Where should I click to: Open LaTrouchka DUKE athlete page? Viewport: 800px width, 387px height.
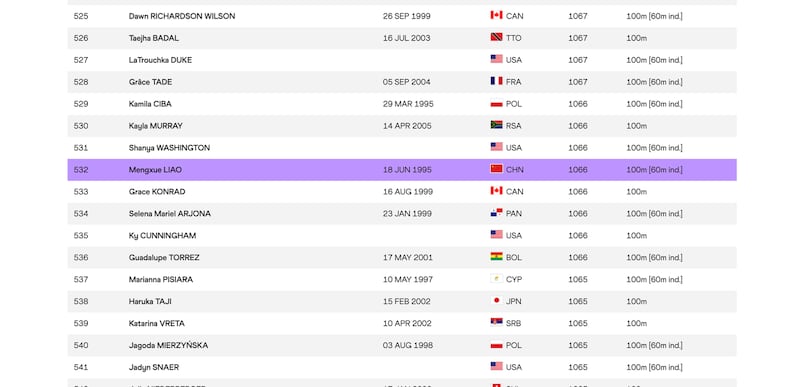tap(160, 60)
